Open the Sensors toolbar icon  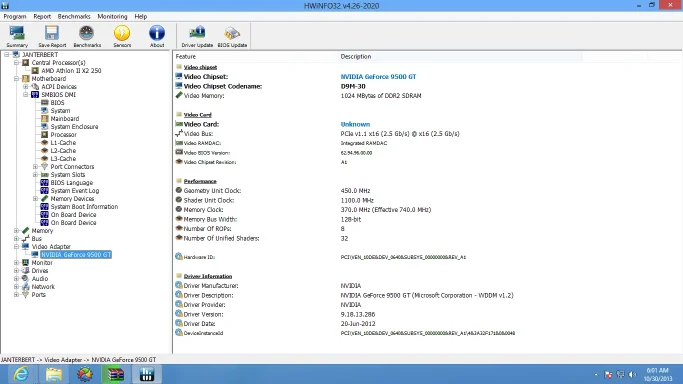122,36
